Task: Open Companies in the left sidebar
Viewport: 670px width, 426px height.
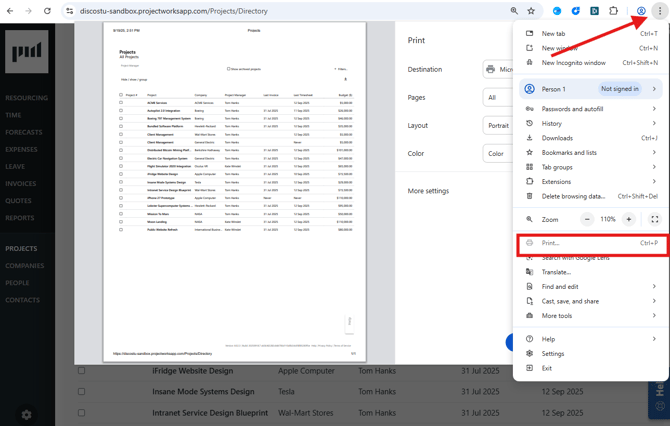Action: tap(25, 266)
